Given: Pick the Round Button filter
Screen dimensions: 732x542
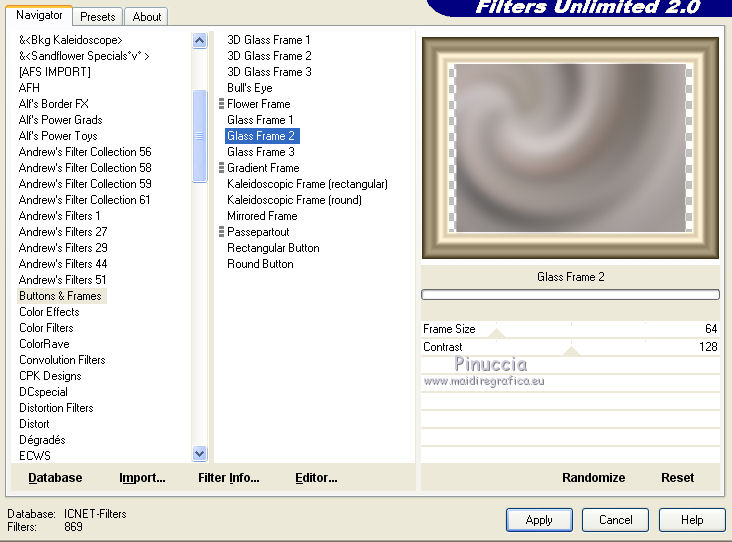Looking at the screenshot, I should [x=260, y=264].
